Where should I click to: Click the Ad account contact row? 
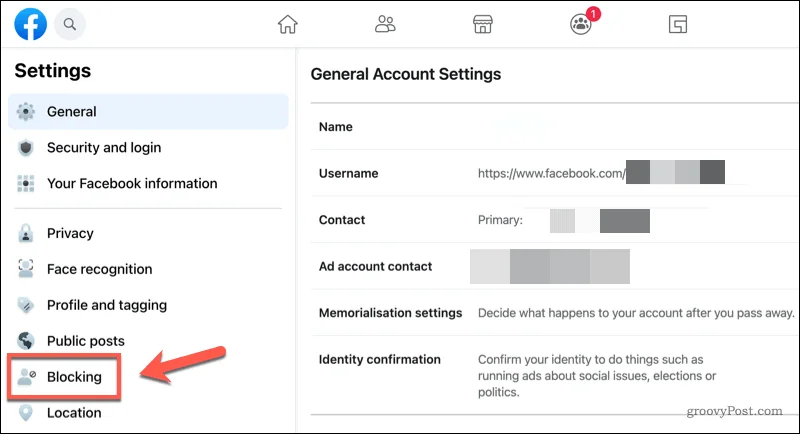tap(555, 266)
